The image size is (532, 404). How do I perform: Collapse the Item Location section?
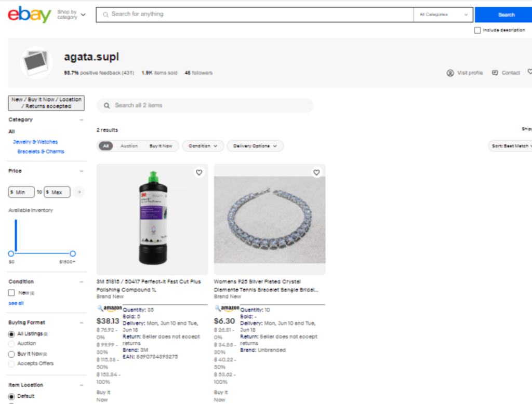pos(82,385)
